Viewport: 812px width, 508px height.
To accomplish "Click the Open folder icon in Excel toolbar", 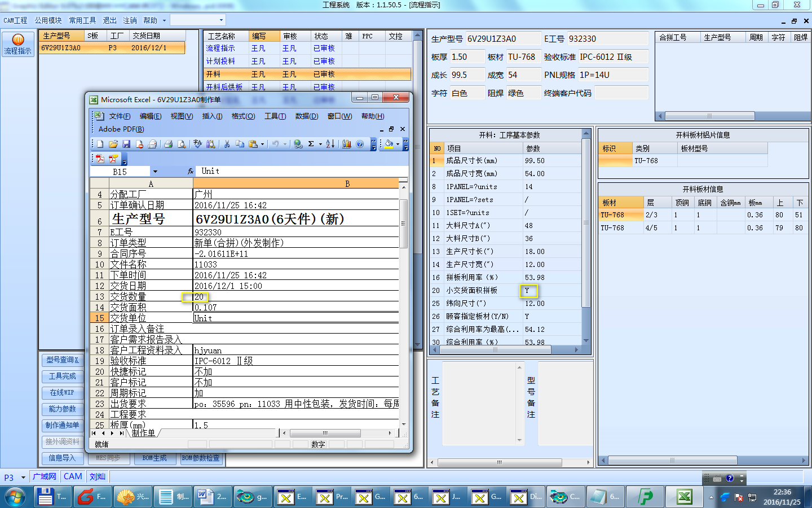I will click(113, 144).
